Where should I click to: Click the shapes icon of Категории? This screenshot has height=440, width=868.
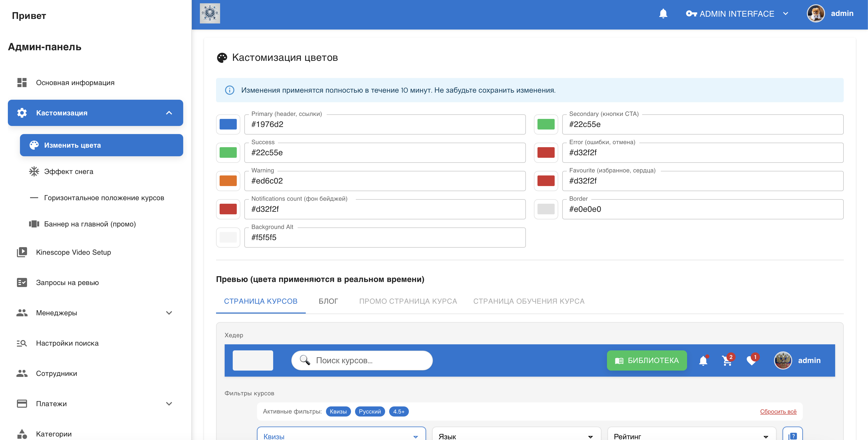coord(22,434)
